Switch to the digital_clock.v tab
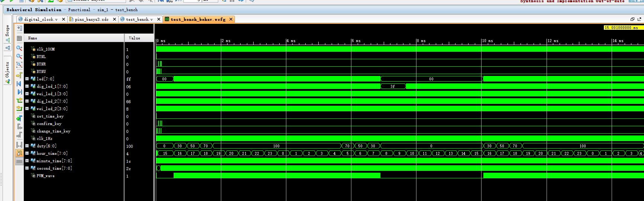644x201 pixels. coord(41,19)
